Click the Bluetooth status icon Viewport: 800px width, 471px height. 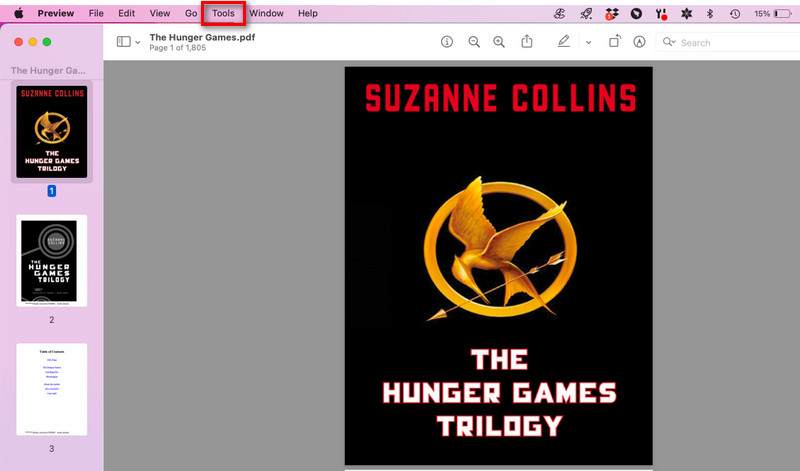(x=710, y=14)
